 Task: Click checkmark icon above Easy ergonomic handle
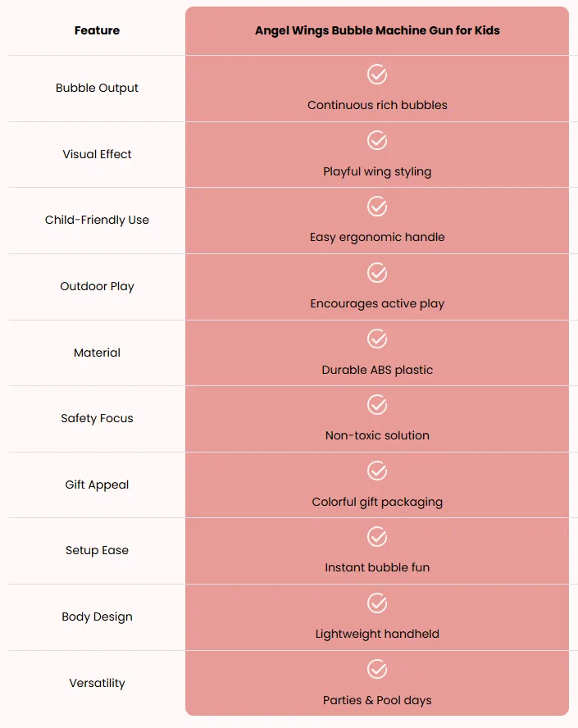[377, 206]
